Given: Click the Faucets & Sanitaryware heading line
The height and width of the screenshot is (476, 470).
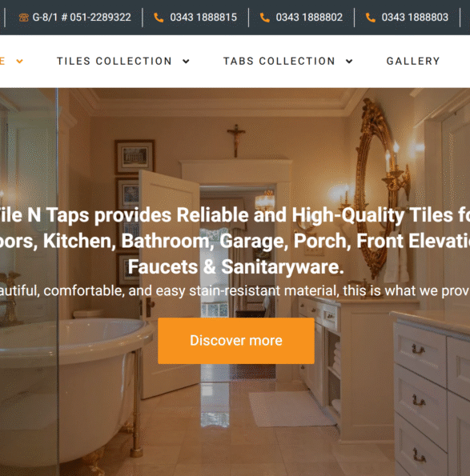Looking at the screenshot, I should pos(235,267).
